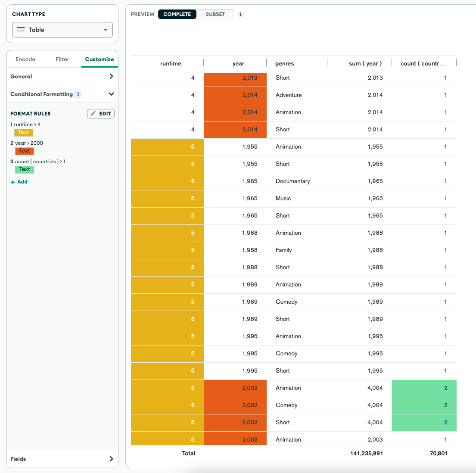Screen dimensions: 476x473
Task: Open the Chart Type dropdown
Action: (62, 30)
